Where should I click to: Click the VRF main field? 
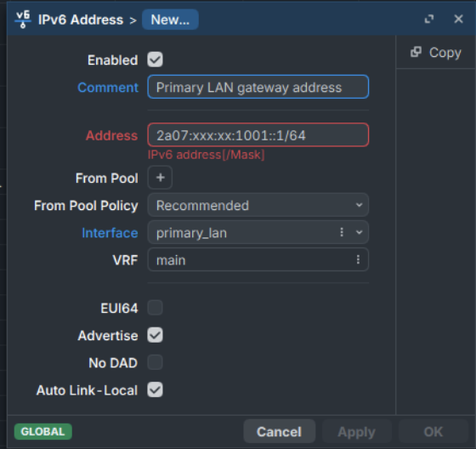(x=258, y=259)
